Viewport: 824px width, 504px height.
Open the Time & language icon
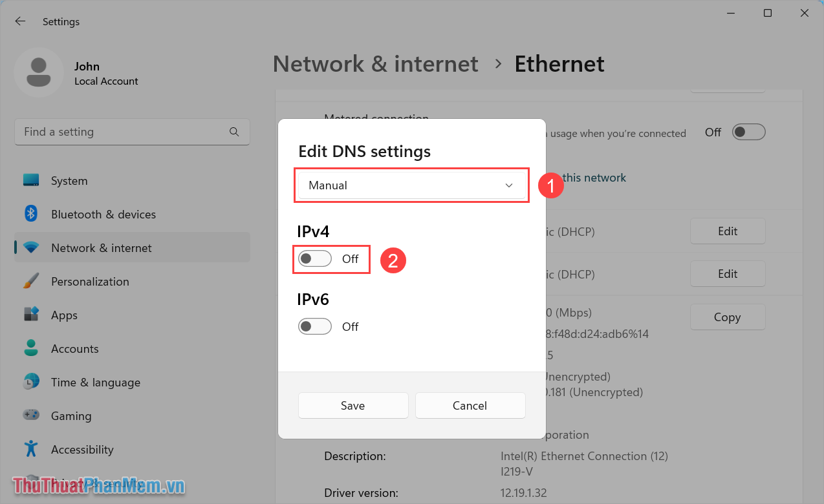point(31,382)
